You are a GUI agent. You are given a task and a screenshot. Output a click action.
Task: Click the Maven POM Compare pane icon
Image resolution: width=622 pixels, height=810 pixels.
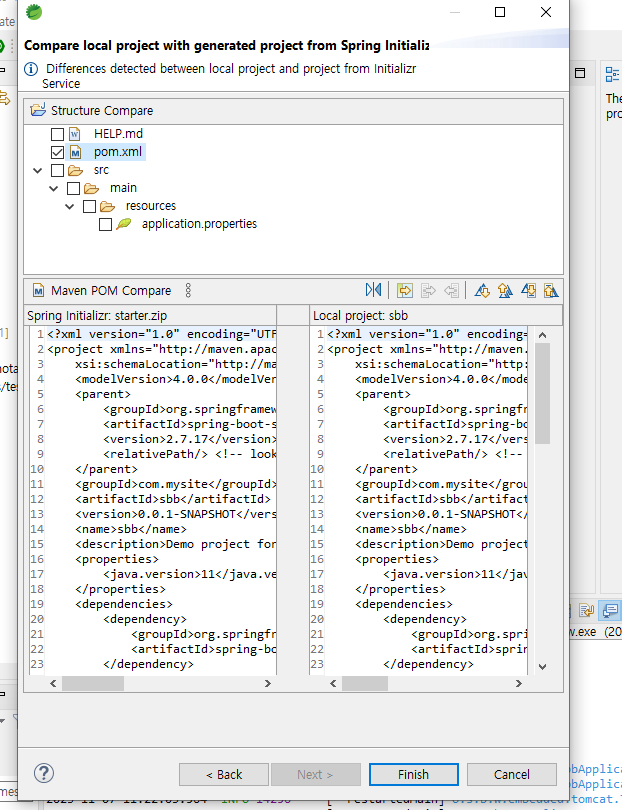click(x=38, y=290)
